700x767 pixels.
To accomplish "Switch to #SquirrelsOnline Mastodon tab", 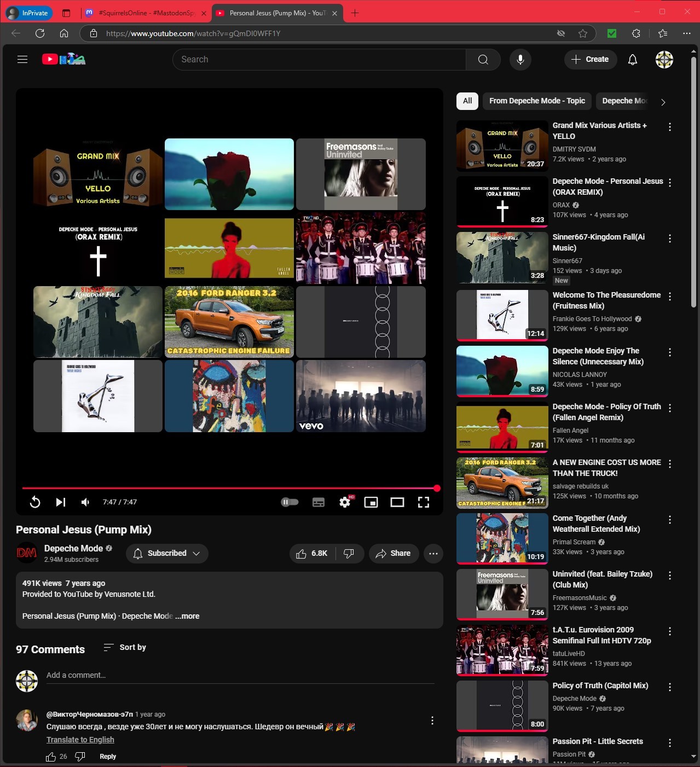I will coord(146,13).
